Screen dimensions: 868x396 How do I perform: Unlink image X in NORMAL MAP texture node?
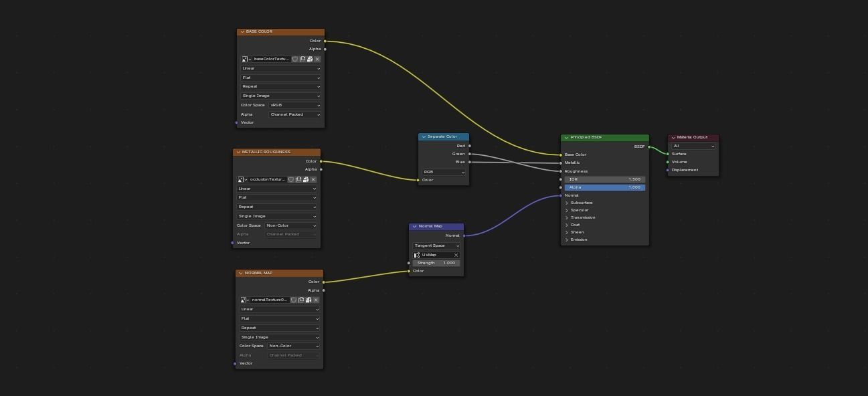(316, 300)
